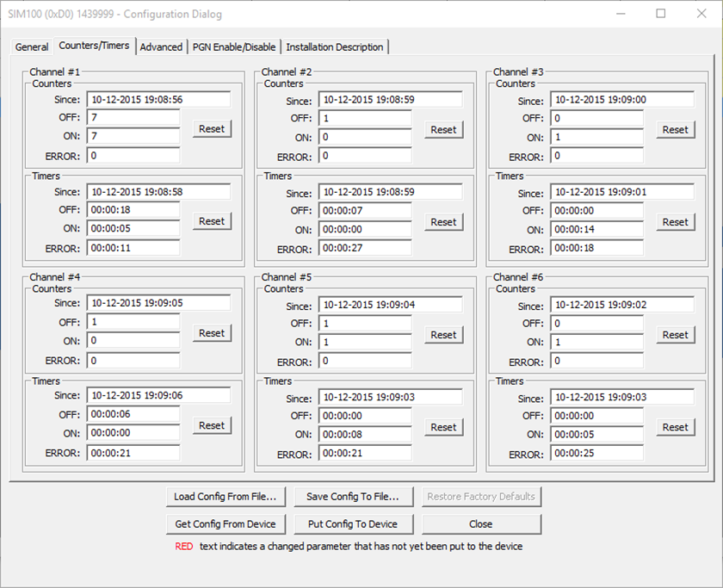The width and height of the screenshot is (723, 588).
Task: Maximize the Configuration Dialog window
Action: (660, 14)
